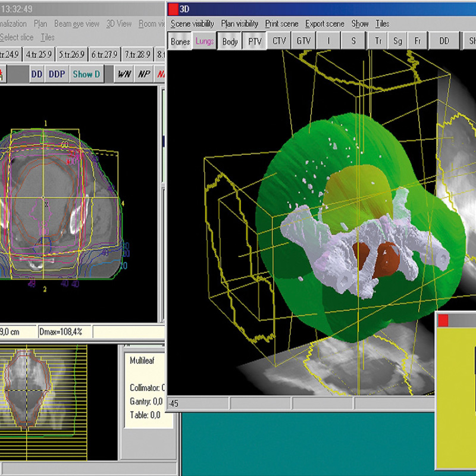The image size is (476, 476).
Task: Click the DDP toolbar button
Action: 57,74
